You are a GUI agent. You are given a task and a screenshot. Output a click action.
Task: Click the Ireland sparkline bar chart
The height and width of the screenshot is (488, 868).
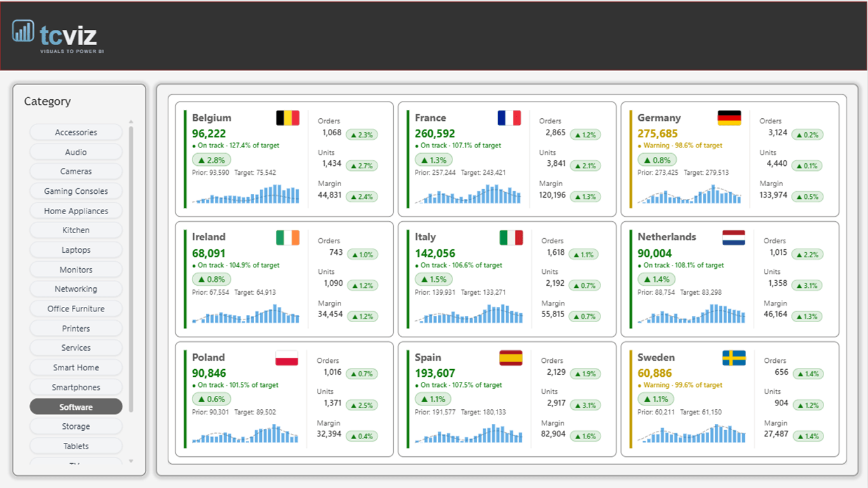tap(247, 314)
